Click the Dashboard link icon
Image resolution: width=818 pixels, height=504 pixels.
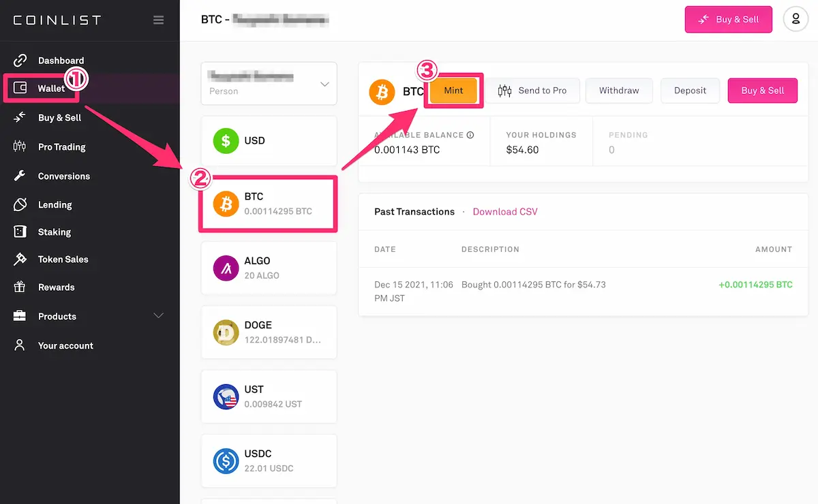coord(20,60)
